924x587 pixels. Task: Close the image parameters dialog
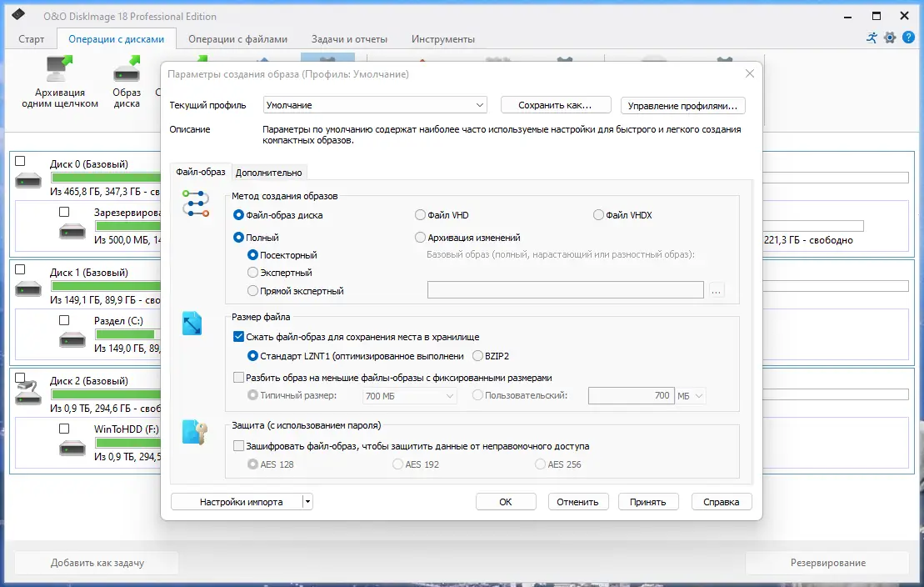pos(750,73)
